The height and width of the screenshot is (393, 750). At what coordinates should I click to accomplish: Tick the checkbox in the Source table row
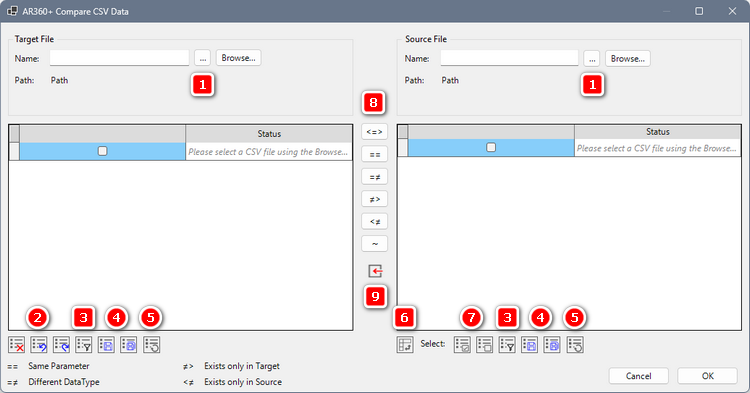tap(491, 147)
